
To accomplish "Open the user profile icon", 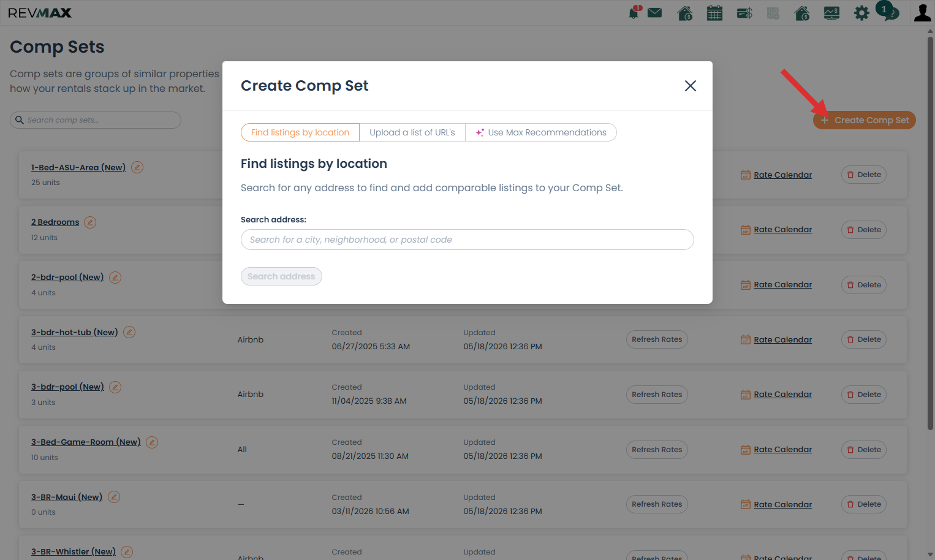I will [922, 12].
